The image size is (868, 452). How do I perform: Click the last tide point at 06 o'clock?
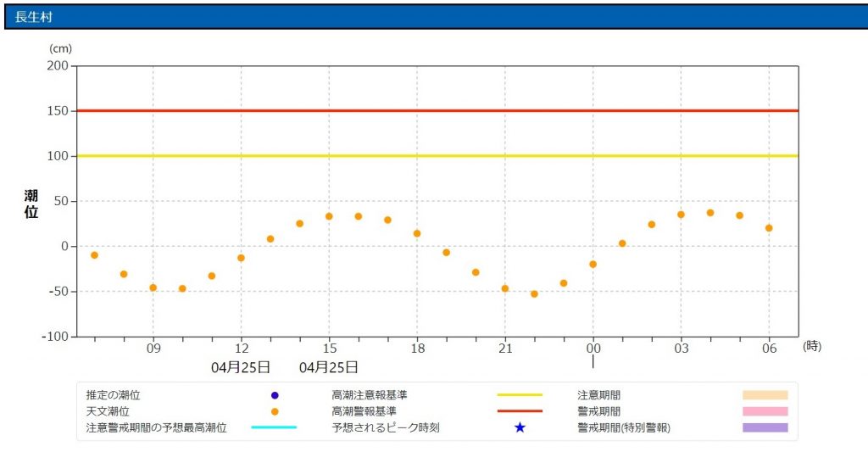click(x=769, y=228)
